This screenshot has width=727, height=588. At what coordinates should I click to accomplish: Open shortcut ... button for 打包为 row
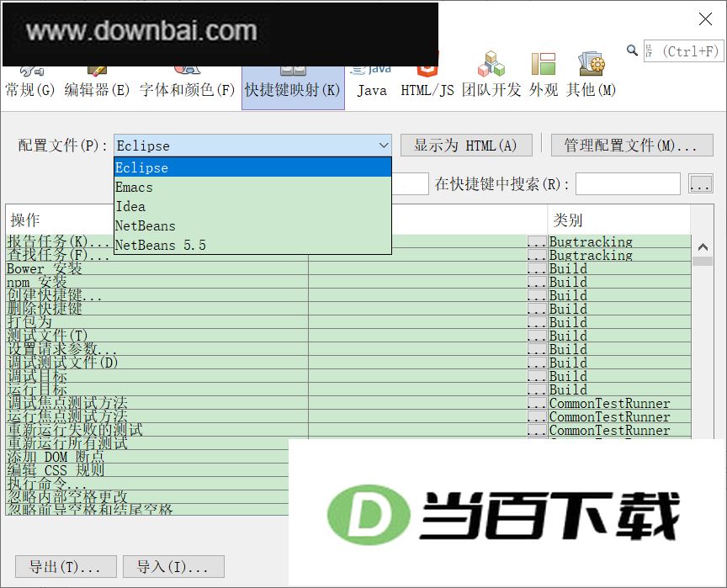[x=537, y=322]
